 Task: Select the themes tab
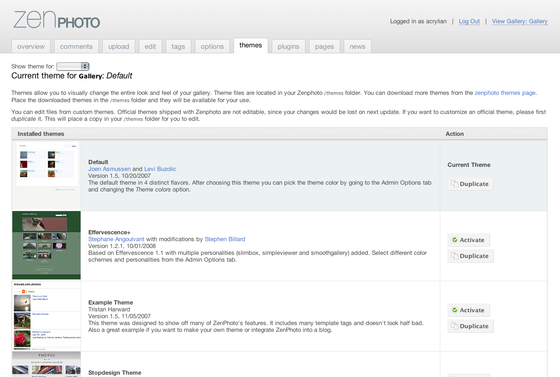pos(251,45)
